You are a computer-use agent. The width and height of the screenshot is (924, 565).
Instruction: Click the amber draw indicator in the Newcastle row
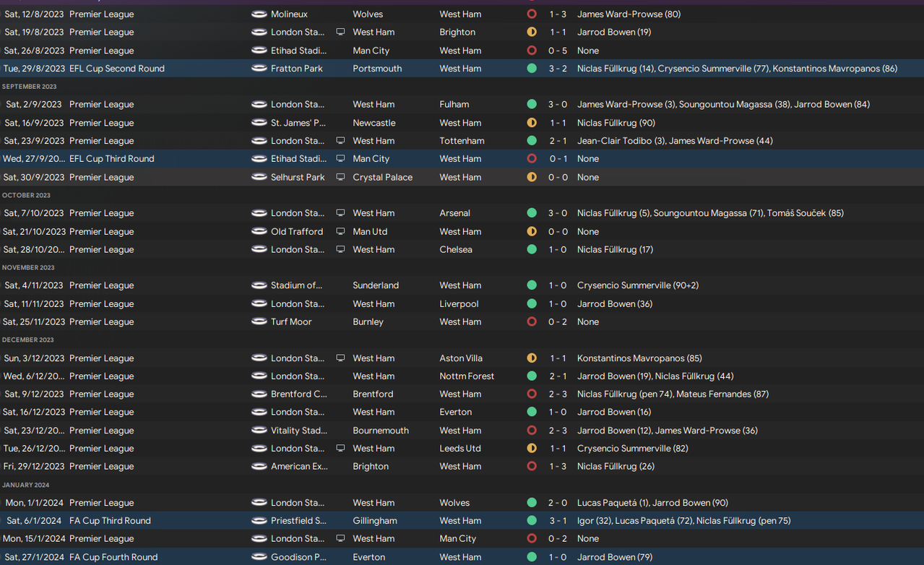click(532, 123)
